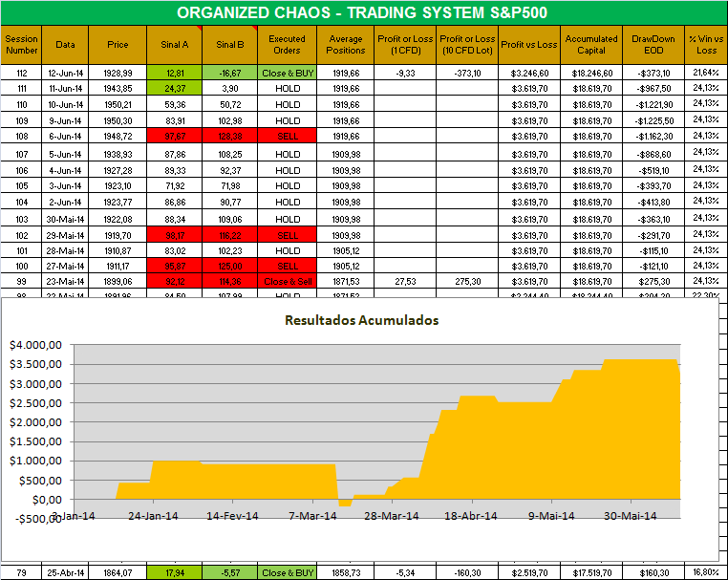
Task: Select the Sinal B header cell
Action: pyautogui.click(x=230, y=45)
